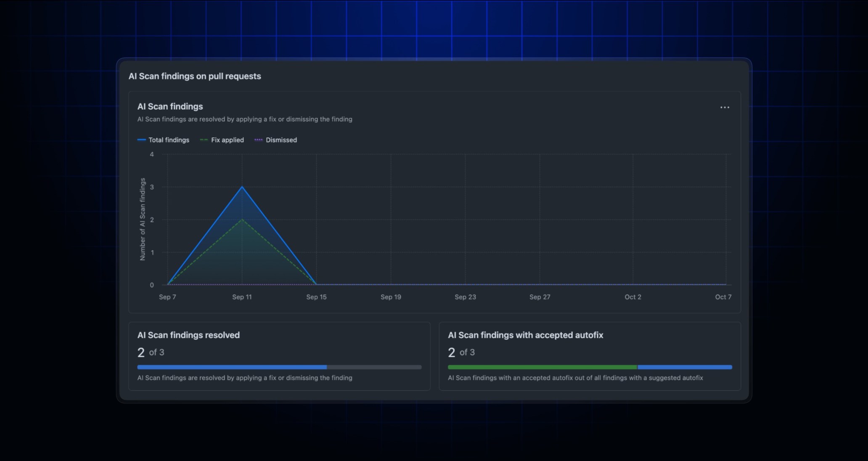
Task: Click the green Fix applied peak at value 2
Action: [x=242, y=220]
